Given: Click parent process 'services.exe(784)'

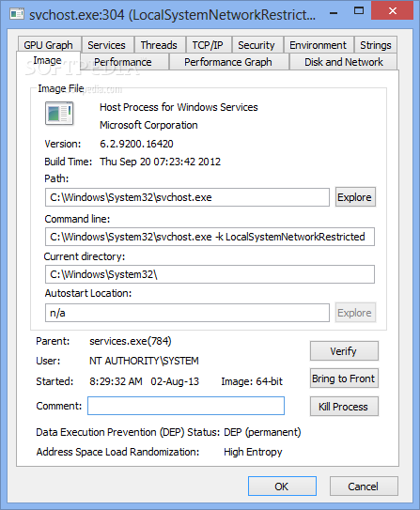Looking at the screenshot, I should (x=131, y=341).
